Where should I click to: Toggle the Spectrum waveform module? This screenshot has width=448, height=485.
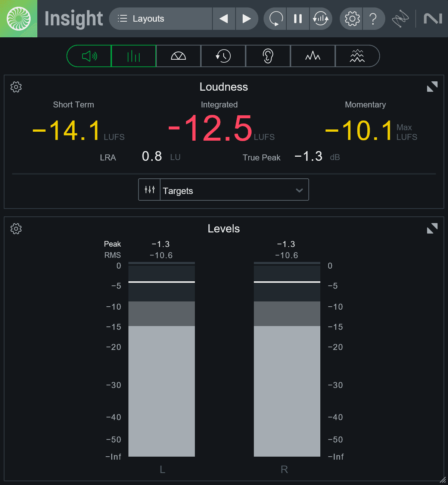click(313, 56)
